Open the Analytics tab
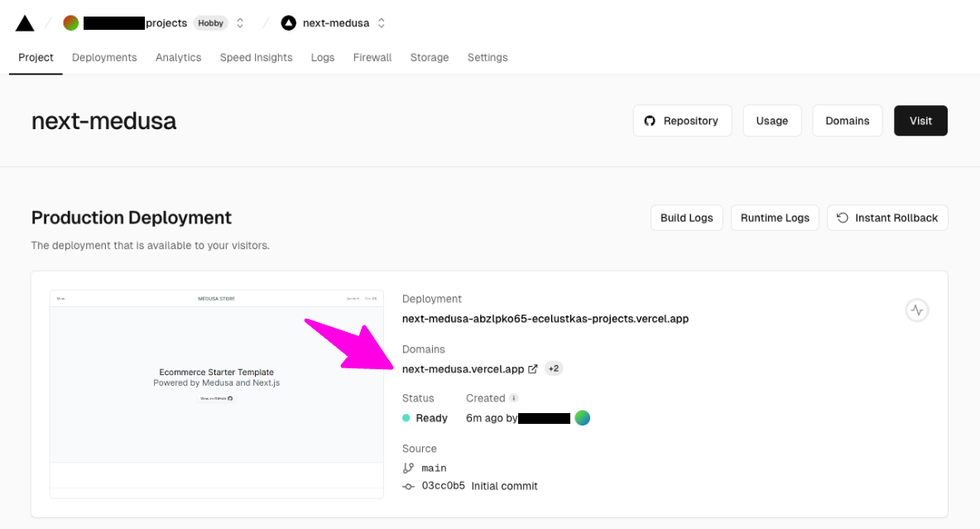 click(178, 57)
